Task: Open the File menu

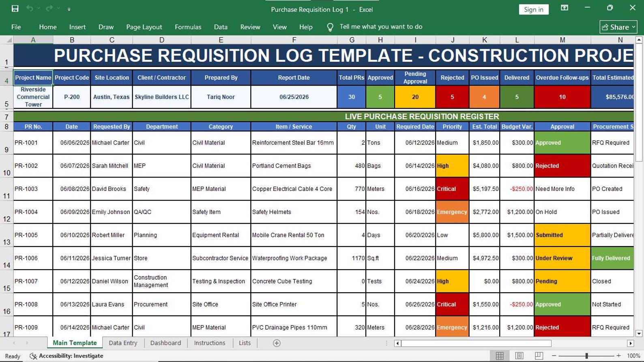Action: [x=16, y=27]
